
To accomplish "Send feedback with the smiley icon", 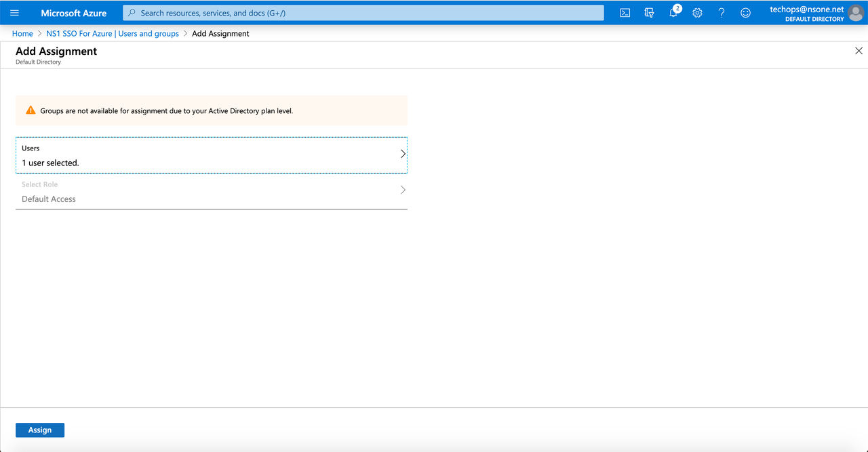I will [x=745, y=13].
